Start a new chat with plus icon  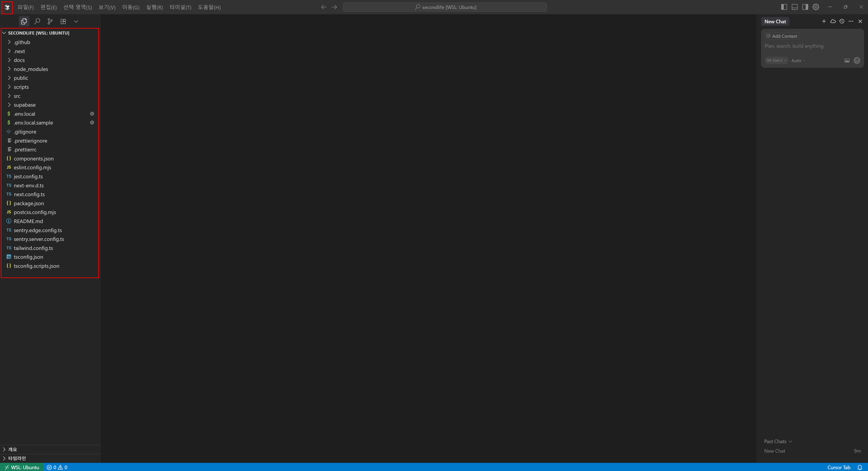click(824, 21)
